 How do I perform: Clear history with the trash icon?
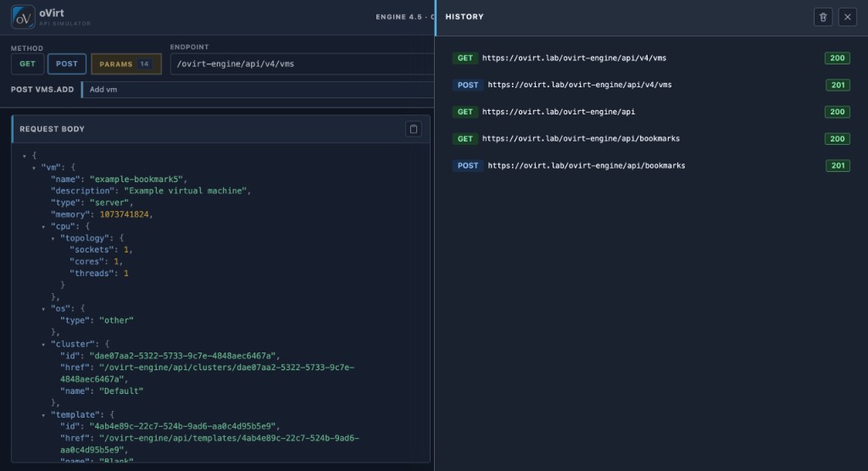[x=823, y=17]
